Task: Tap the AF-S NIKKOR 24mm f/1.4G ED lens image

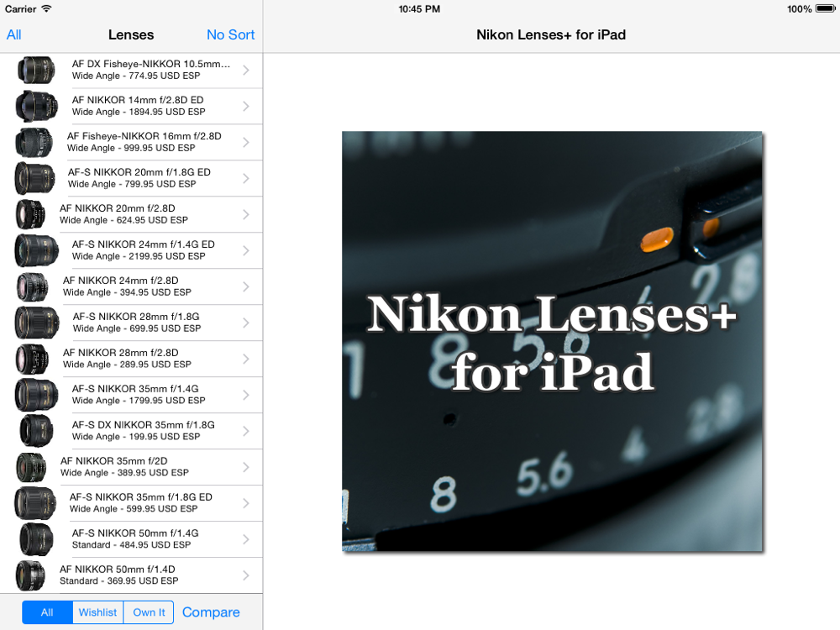Action: coord(36,250)
